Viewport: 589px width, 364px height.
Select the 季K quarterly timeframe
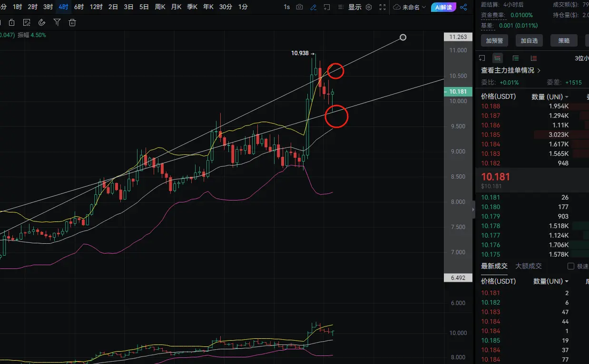click(x=193, y=7)
